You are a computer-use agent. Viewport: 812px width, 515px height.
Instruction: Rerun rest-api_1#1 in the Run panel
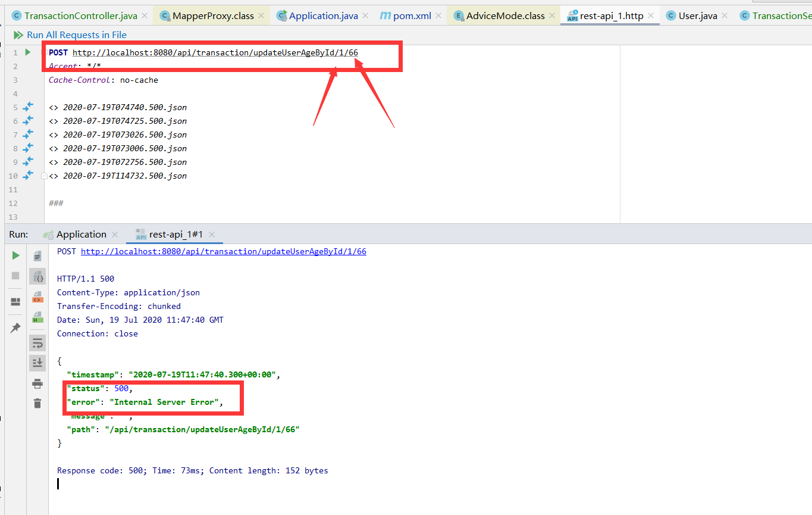pyautogui.click(x=16, y=255)
